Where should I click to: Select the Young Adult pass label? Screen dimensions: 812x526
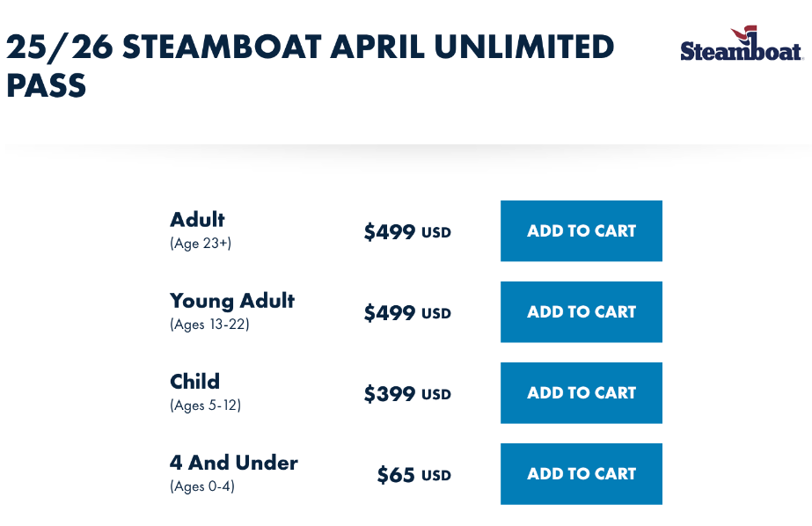pos(232,301)
